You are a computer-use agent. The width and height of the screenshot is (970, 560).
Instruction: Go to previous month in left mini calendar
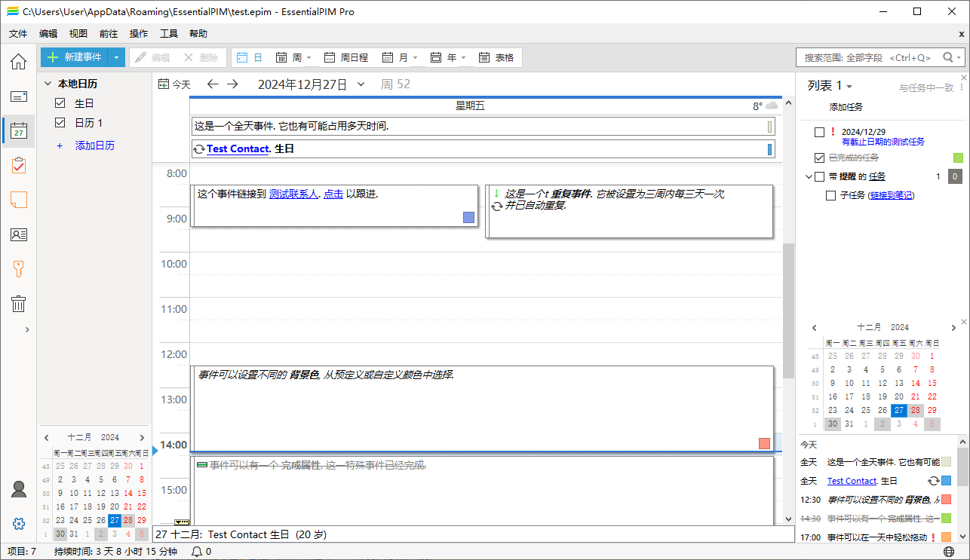46,437
